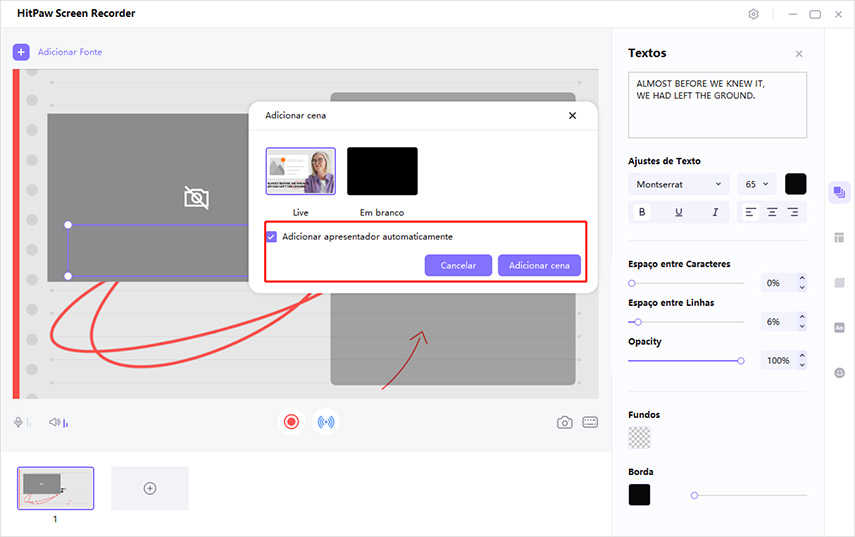Align text center
Screen dimensions: 855x537
coord(772,212)
